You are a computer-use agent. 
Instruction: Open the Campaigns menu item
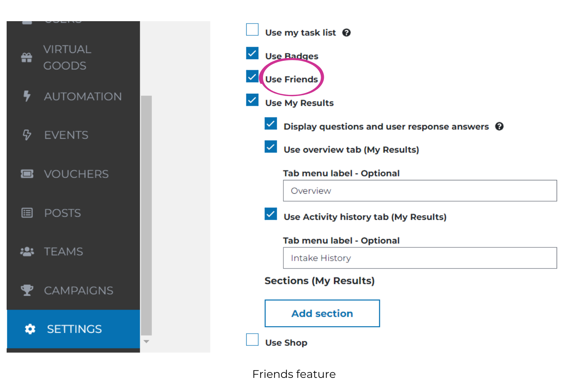click(x=73, y=290)
